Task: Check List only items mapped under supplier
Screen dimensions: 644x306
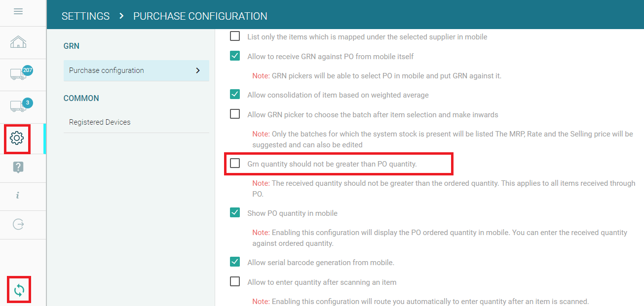Action: 235,36
